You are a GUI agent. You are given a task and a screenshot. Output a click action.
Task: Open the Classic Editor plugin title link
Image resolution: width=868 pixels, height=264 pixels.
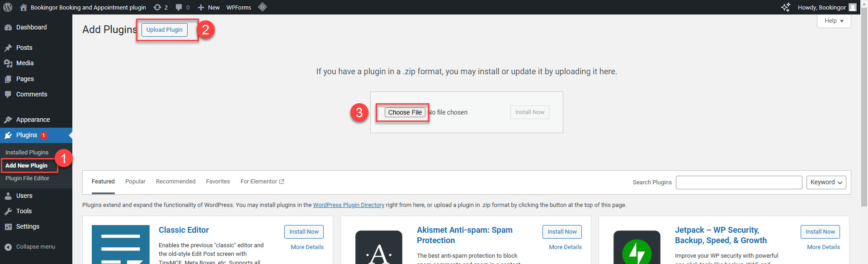[184, 230]
